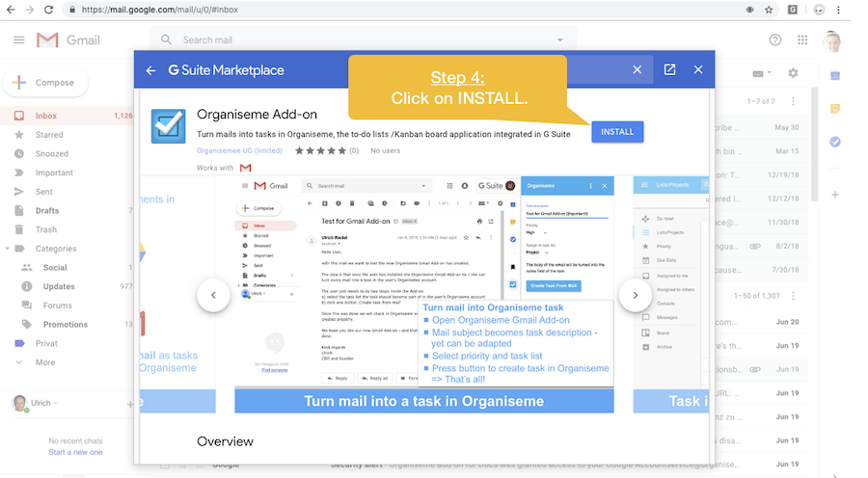Image resolution: width=868 pixels, height=478 pixels.
Task: Open Marketplace listing in new window
Action: click(669, 70)
